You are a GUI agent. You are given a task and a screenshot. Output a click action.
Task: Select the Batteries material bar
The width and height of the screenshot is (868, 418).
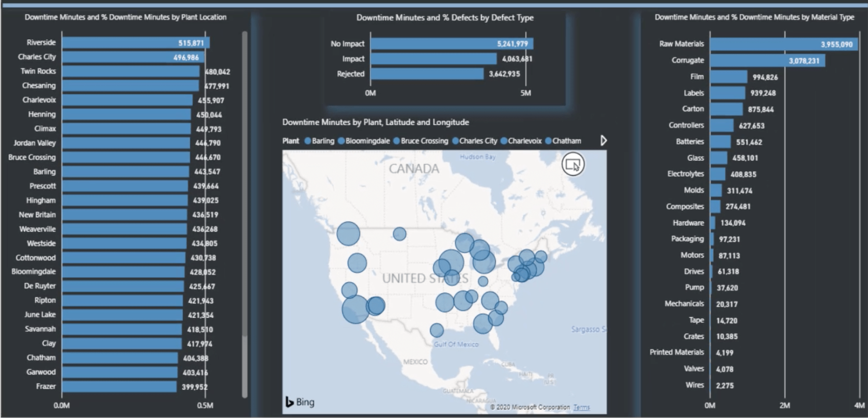click(x=721, y=142)
